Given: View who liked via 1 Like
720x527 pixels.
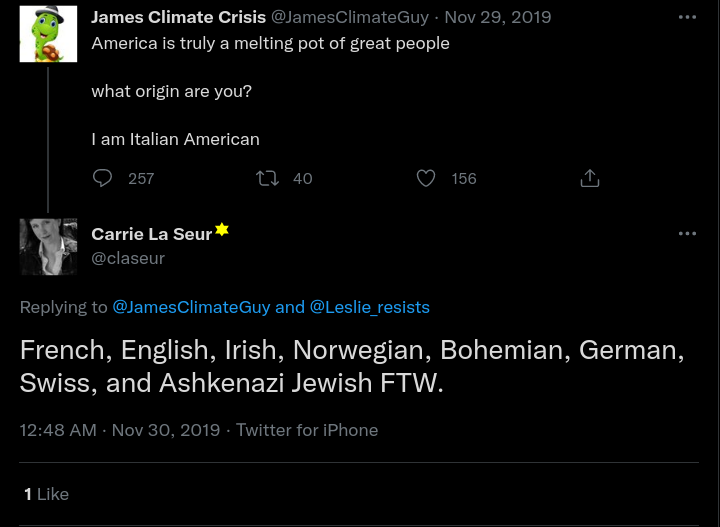Looking at the screenshot, I should click(46, 494).
